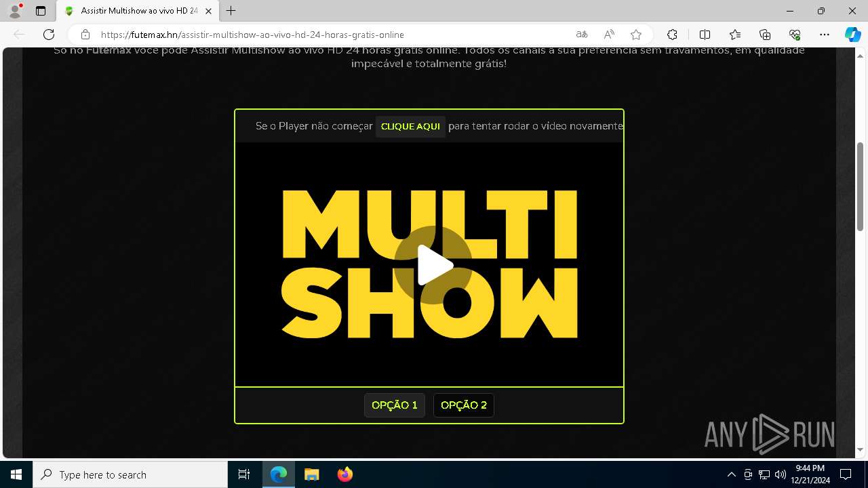Open the browser profile icon
Screen dimensions: 868x488
14,11
